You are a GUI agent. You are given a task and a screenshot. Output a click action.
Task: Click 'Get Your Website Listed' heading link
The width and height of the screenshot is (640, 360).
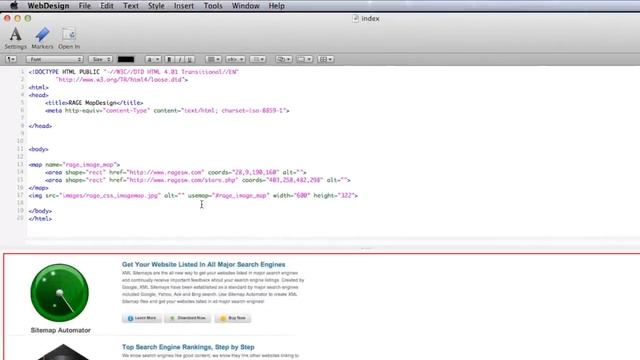(x=203, y=264)
